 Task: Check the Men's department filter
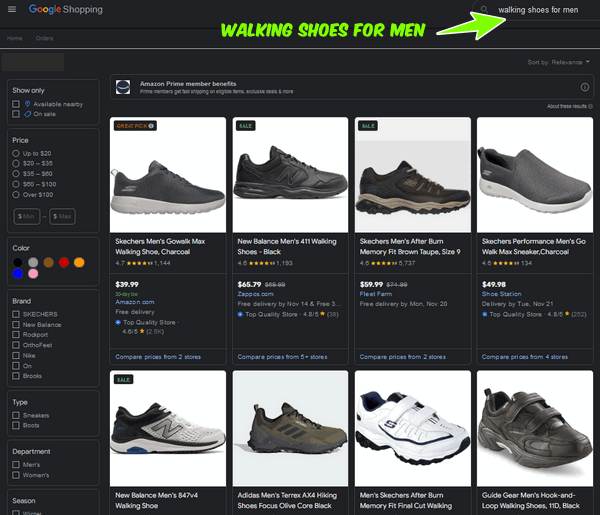(16, 464)
